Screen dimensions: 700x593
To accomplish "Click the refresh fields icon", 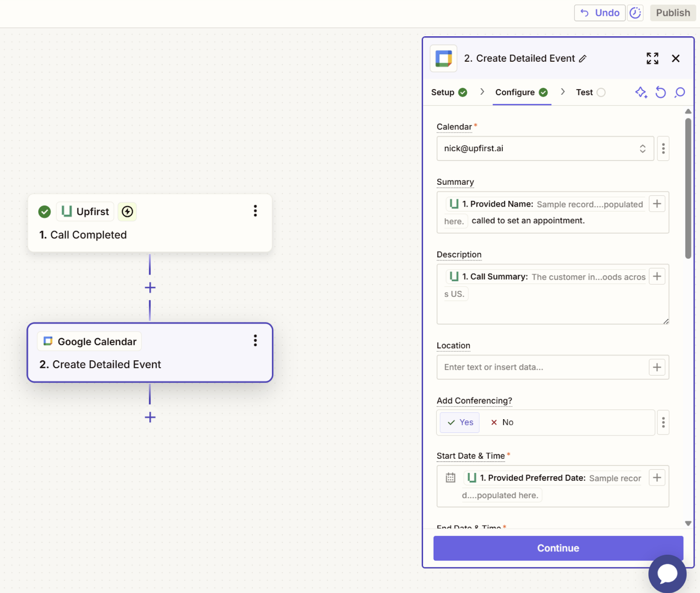I will pyautogui.click(x=660, y=92).
